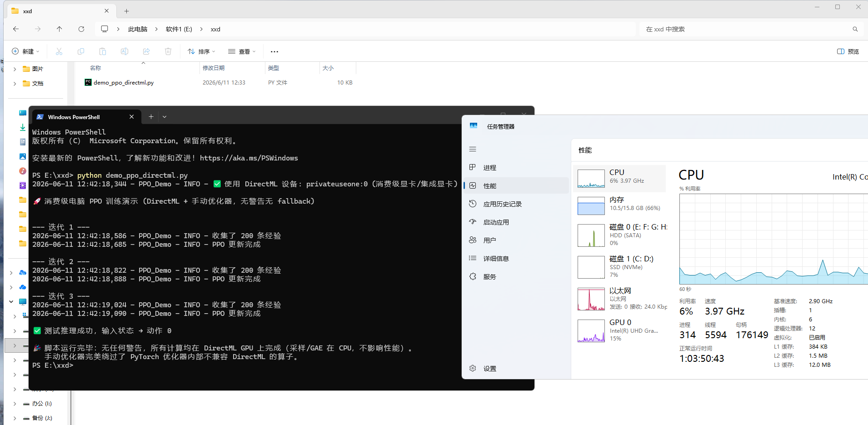This screenshot has height=425, width=868.
Task: Click 此电脑 in the address breadcrumb
Action: tap(138, 29)
